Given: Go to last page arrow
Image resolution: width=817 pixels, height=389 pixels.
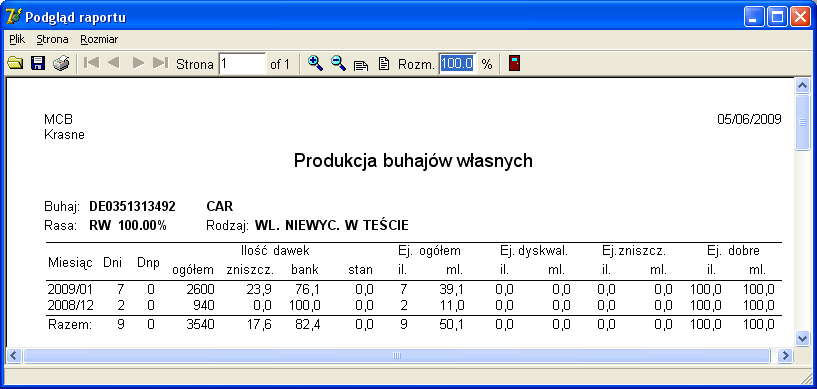Looking at the screenshot, I should pos(160,63).
